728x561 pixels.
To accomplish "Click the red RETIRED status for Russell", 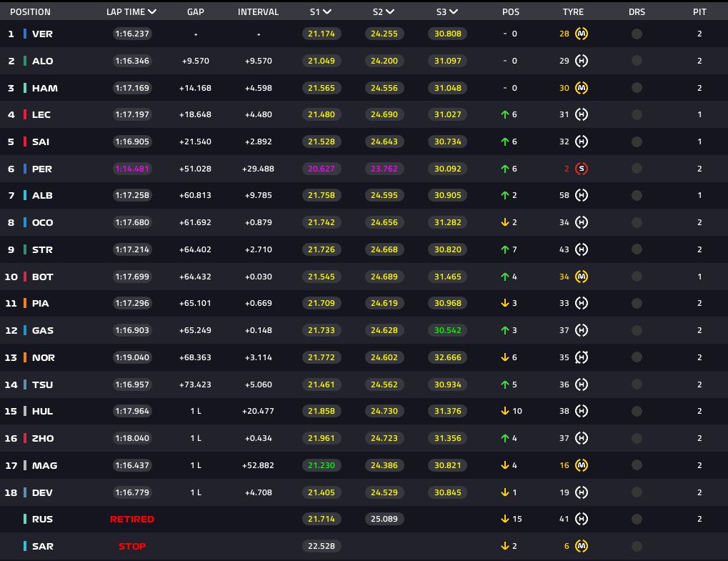I will click(131, 519).
